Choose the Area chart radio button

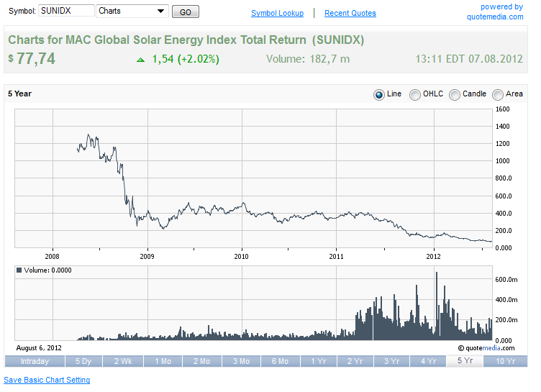click(498, 94)
